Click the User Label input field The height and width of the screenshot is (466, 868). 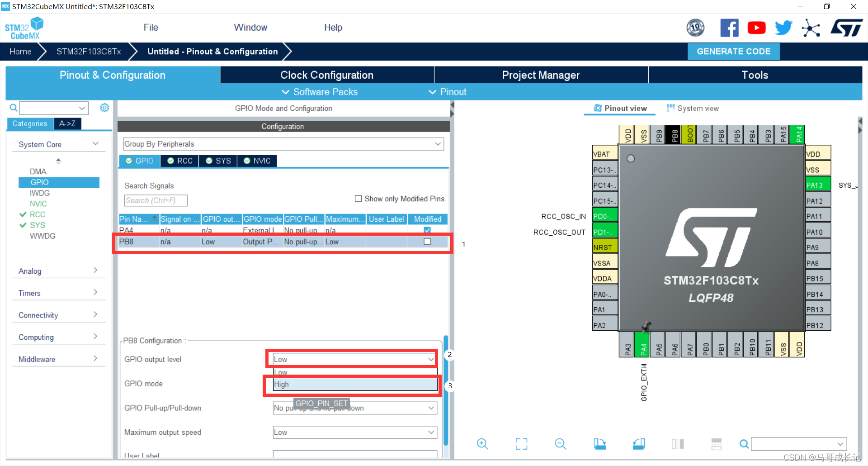pos(355,454)
